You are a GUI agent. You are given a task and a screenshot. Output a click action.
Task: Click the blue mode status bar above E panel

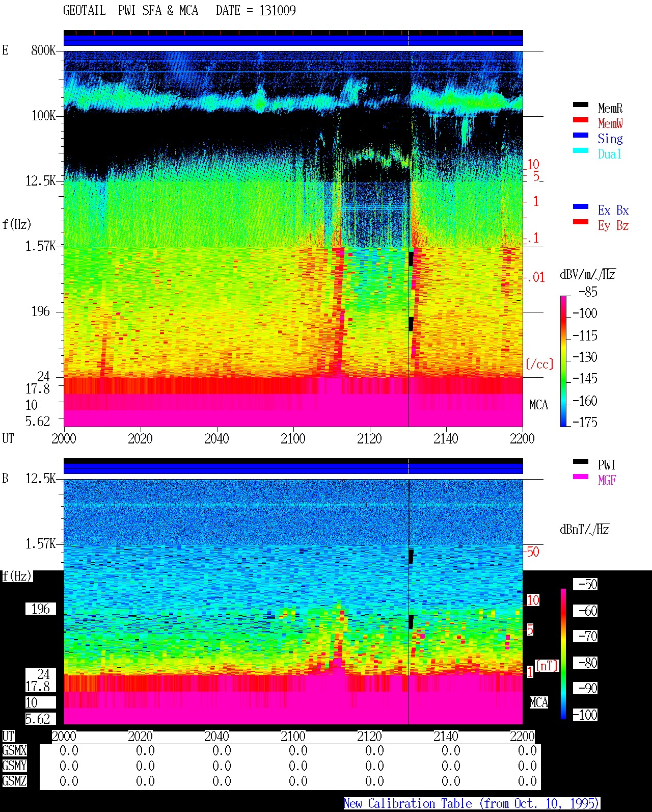(x=293, y=40)
